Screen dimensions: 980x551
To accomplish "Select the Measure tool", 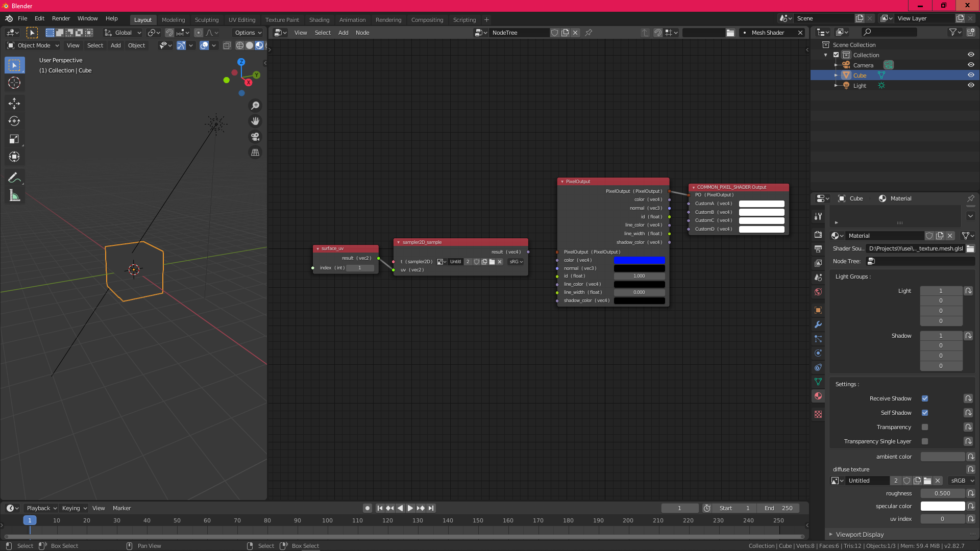I will (14, 196).
